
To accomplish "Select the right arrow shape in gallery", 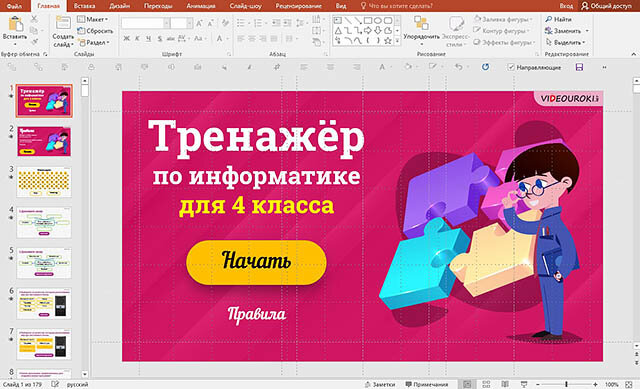I will coord(368,30).
